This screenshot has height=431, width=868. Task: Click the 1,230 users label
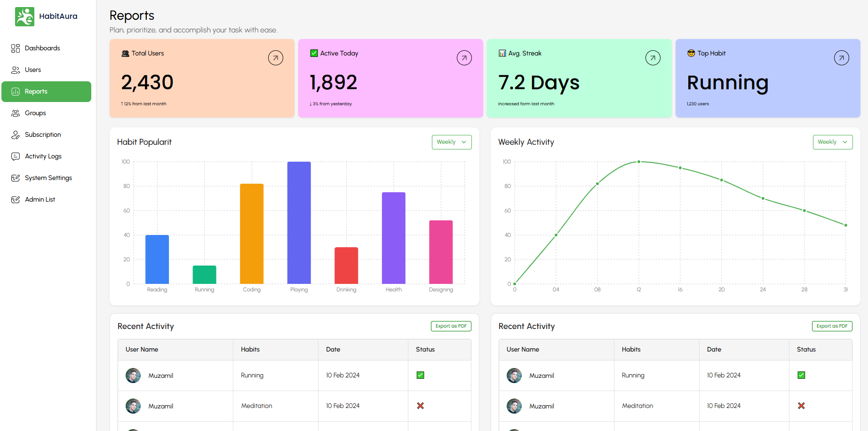click(x=698, y=104)
